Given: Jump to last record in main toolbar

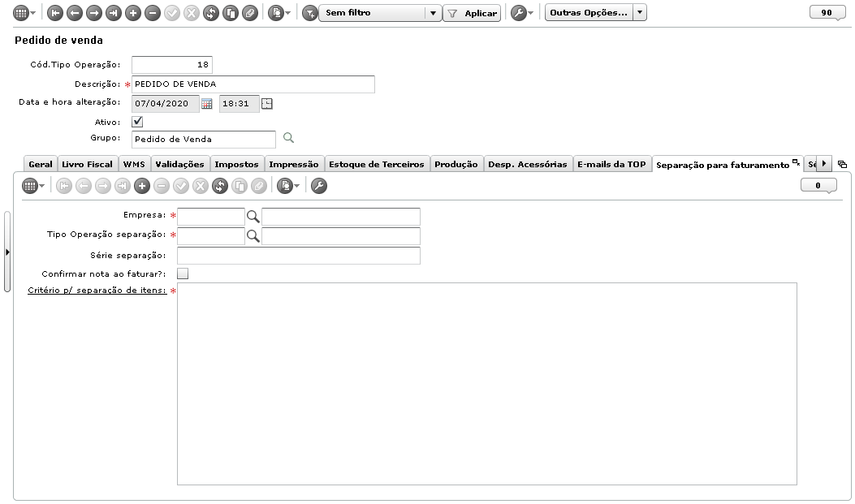Looking at the screenshot, I should 114,13.
